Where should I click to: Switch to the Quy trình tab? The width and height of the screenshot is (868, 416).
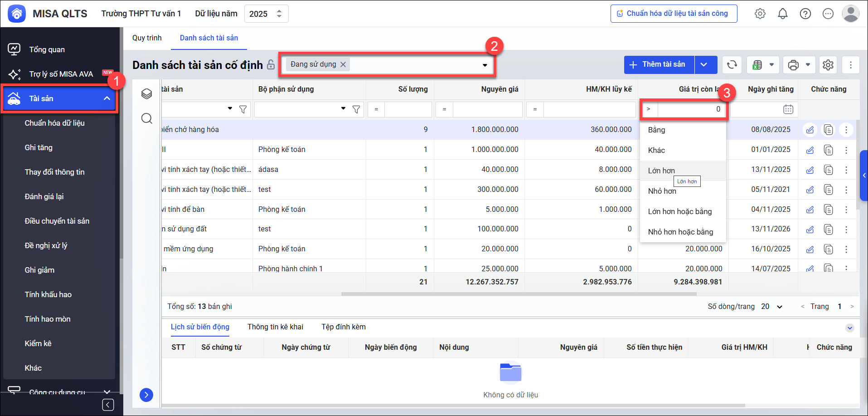[147, 38]
